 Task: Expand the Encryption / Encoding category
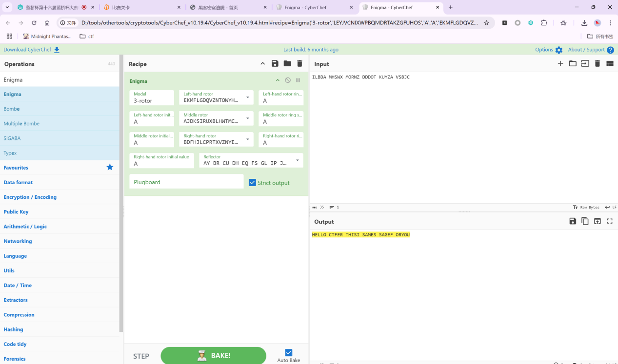point(30,197)
